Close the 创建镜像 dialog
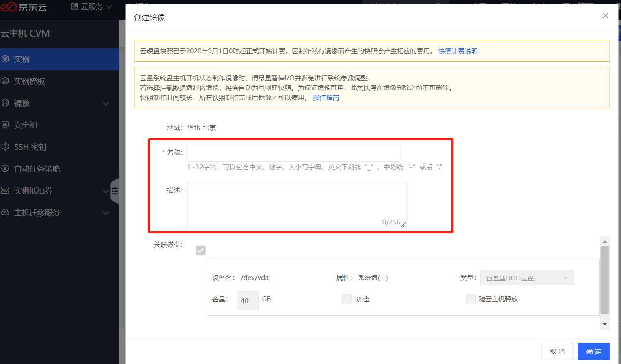 (605, 16)
